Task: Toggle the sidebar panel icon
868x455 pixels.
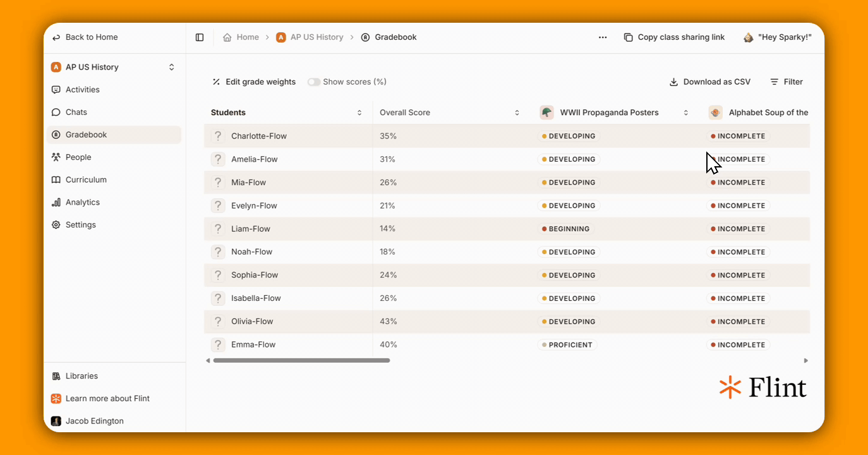Action: pyautogui.click(x=200, y=37)
